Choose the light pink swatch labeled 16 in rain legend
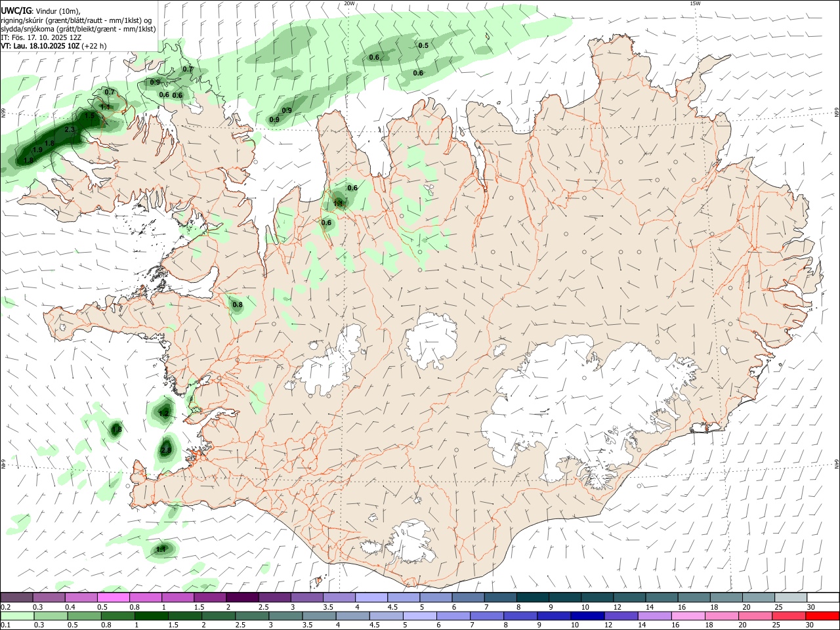Screen dimensions: 840x630 pyautogui.click(x=689, y=616)
